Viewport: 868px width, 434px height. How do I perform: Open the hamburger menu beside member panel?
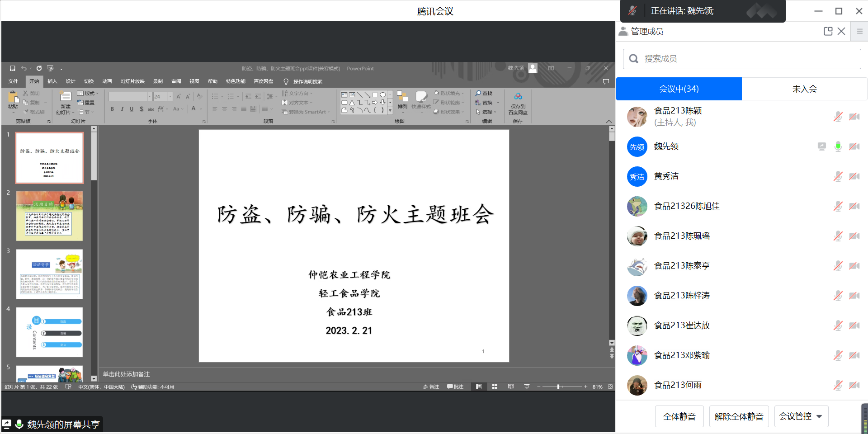859,31
